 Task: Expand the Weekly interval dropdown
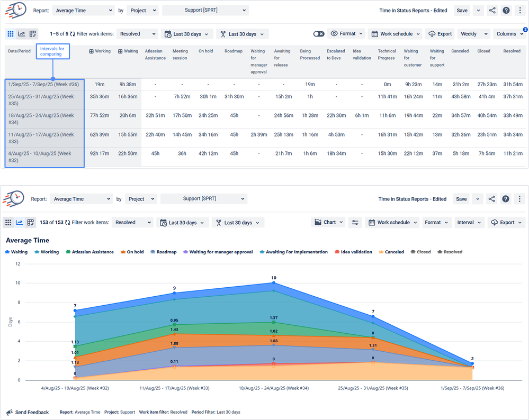coord(472,34)
